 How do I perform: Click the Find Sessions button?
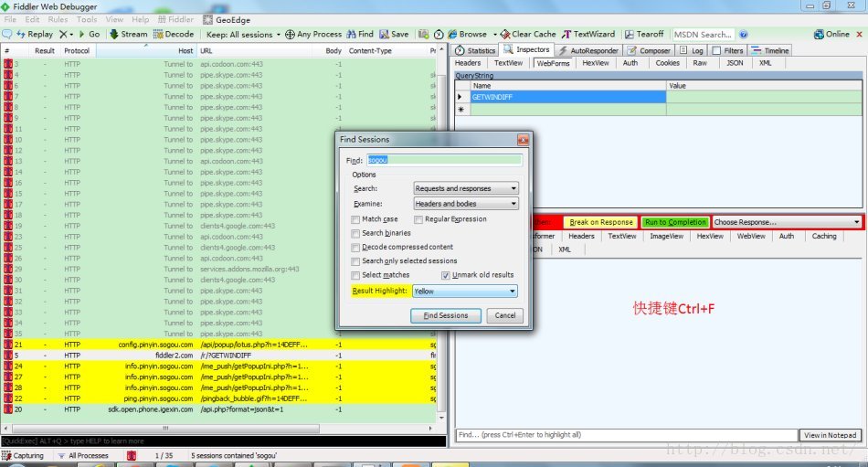pyautogui.click(x=446, y=316)
